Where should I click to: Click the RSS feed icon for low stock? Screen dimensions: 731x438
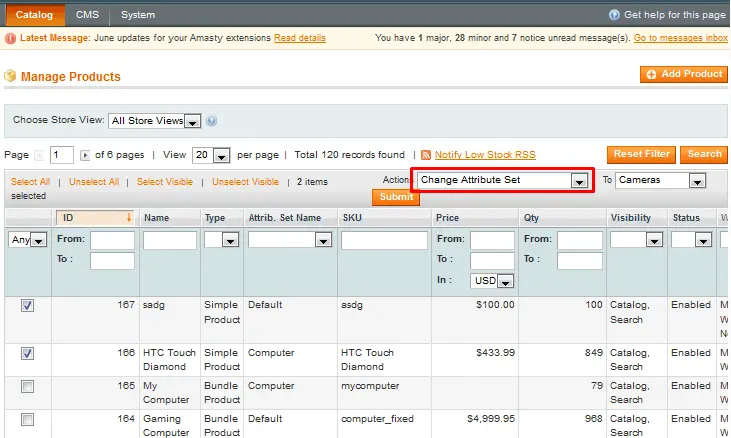(426, 155)
